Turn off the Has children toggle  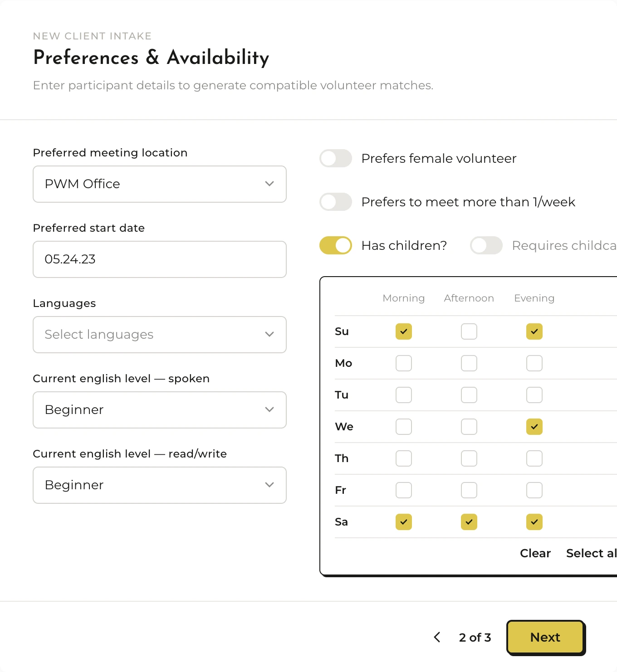336,245
